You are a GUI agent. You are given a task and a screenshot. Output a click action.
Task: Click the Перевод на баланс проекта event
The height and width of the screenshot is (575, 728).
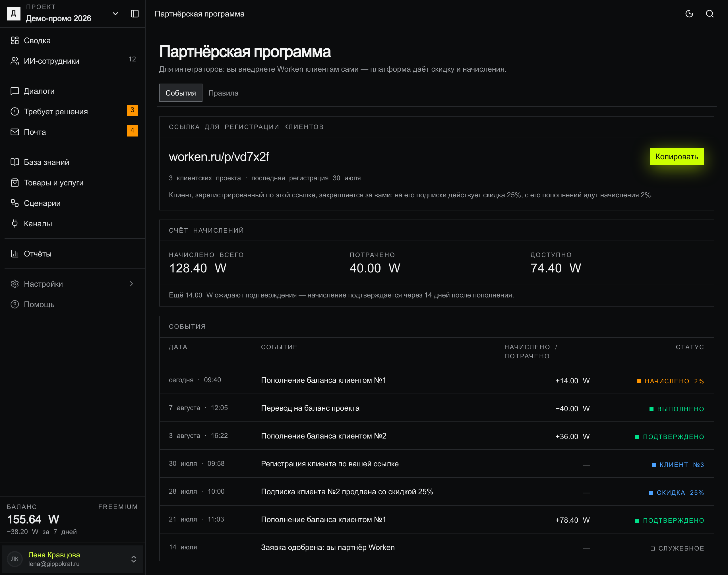[x=310, y=408]
